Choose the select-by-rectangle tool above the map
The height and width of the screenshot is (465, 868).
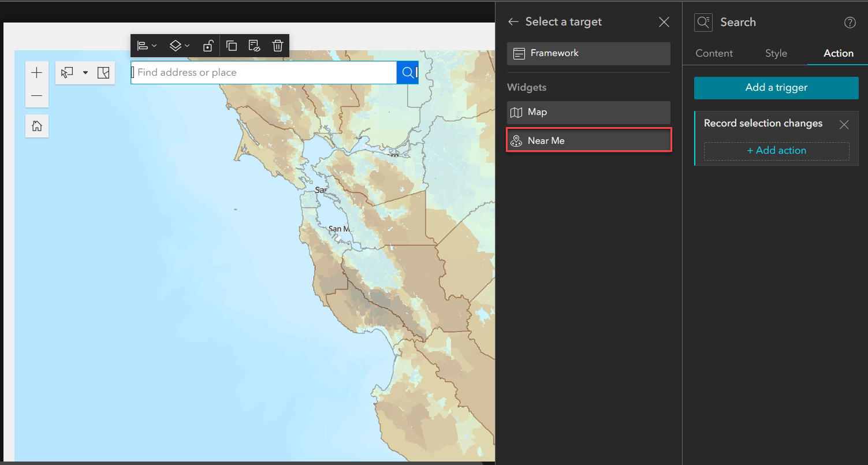tap(103, 72)
